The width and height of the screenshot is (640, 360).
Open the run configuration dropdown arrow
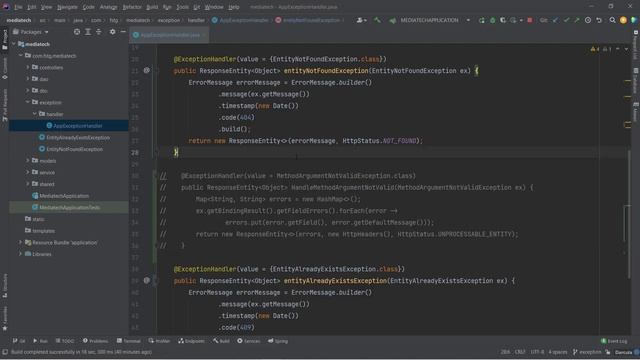pyautogui.click(x=468, y=20)
